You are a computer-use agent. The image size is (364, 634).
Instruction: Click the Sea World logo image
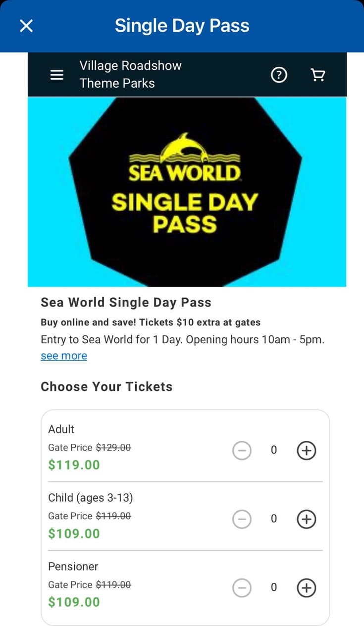coord(187,192)
